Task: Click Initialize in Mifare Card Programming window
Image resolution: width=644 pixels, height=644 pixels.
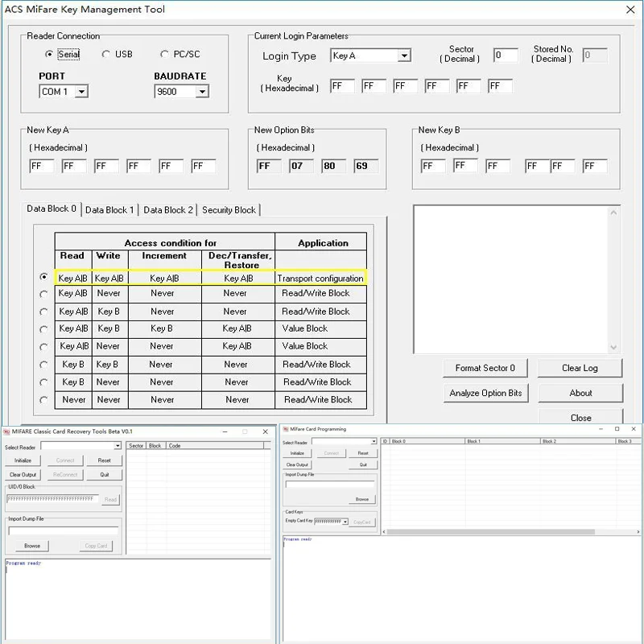Action: (x=297, y=453)
